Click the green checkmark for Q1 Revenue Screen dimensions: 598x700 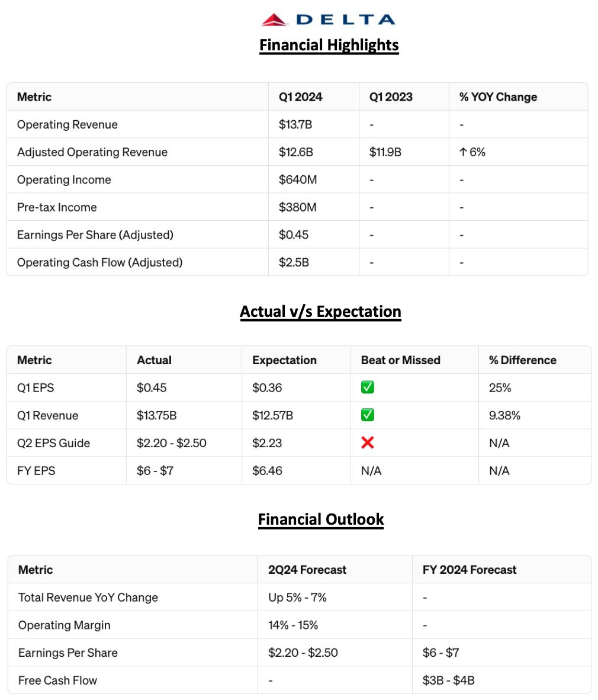pyautogui.click(x=368, y=415)
